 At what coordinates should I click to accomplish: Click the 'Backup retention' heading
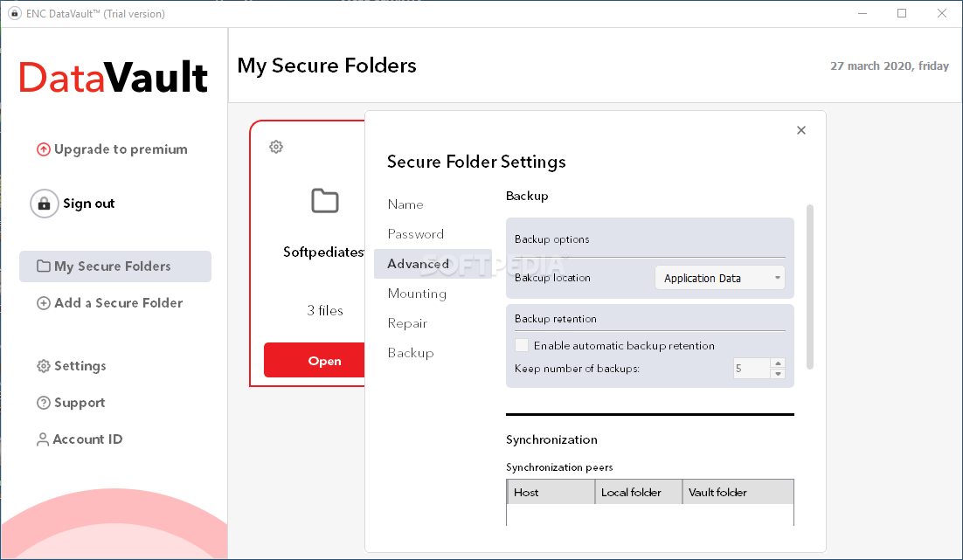[556, 319]
